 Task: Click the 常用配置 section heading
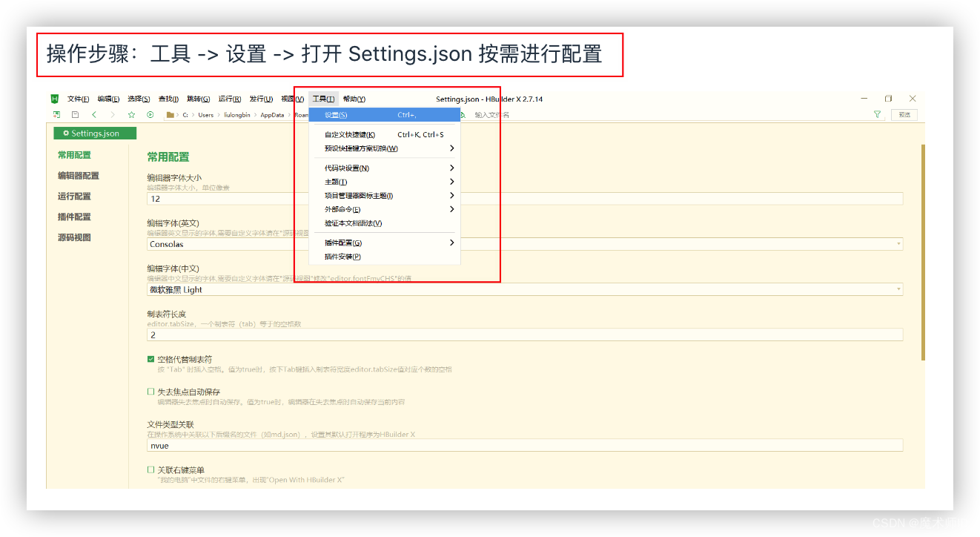[x=168, y=157]
